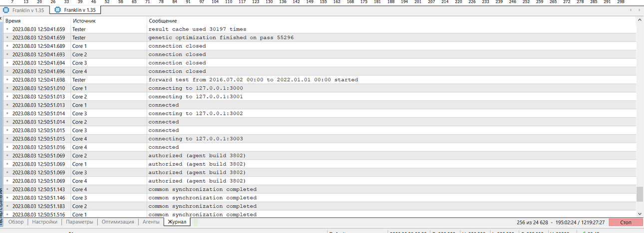The height and width of the screenshot is (233, 644).
Task: Switch to the first Franklin v 1.35 chart tab
Action: coord(24,9)
